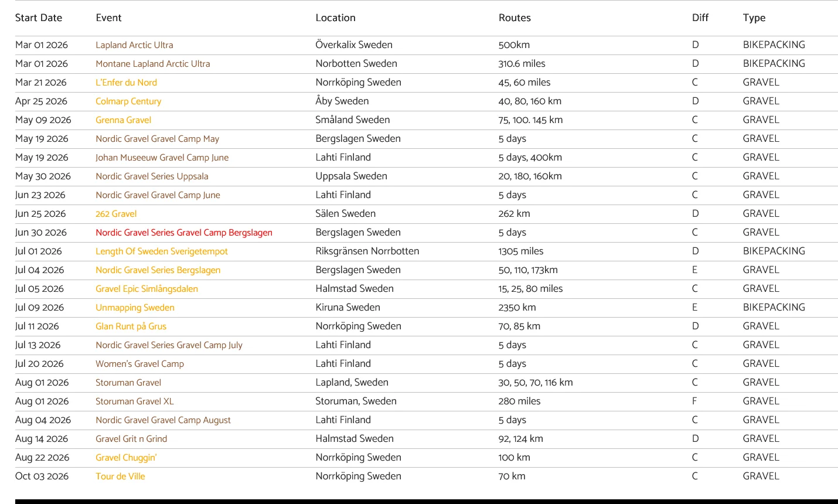Click the Apr 25 2026 date cell

pos(41,101)
